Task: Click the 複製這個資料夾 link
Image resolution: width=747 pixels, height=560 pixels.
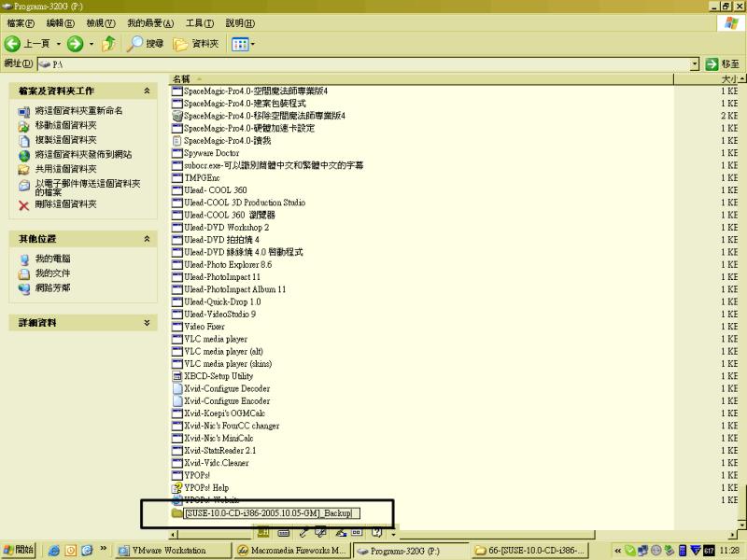Action: pos(65,139)
